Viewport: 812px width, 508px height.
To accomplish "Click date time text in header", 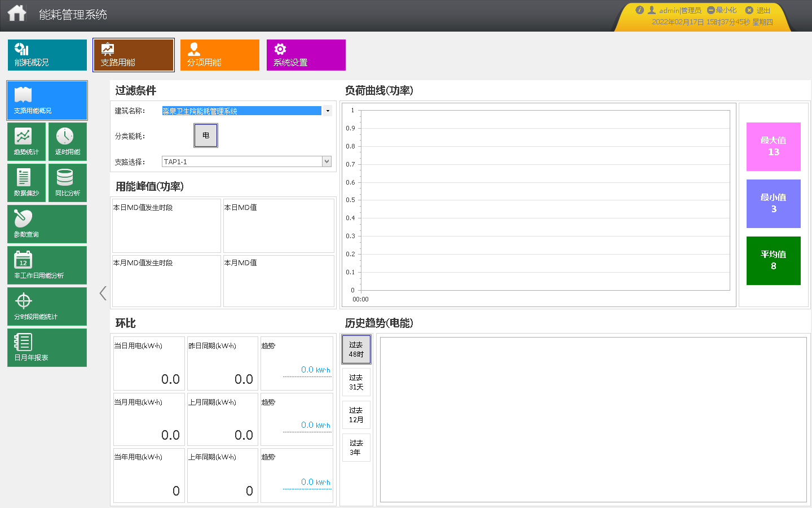I will (x=712, y=22).
